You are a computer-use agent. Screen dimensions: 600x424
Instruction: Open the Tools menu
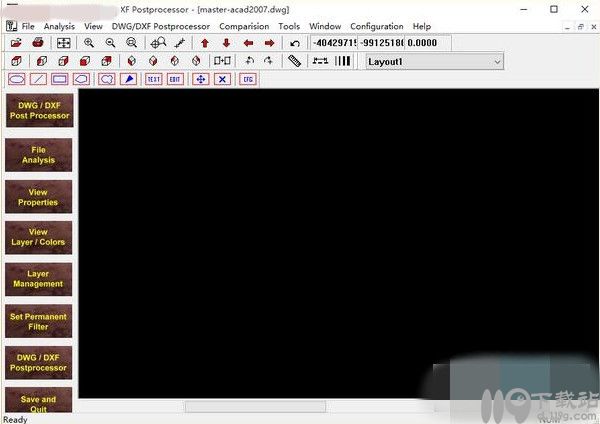coord(289,26)
